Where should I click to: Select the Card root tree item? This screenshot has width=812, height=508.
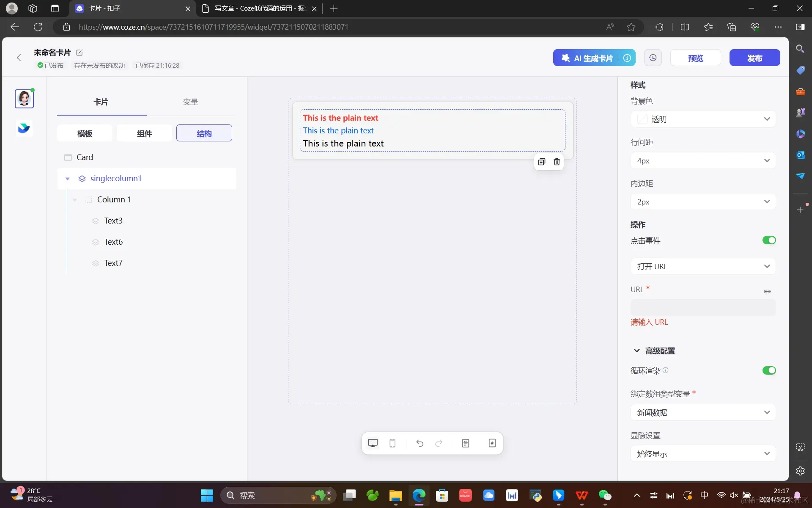coord(146,157)
